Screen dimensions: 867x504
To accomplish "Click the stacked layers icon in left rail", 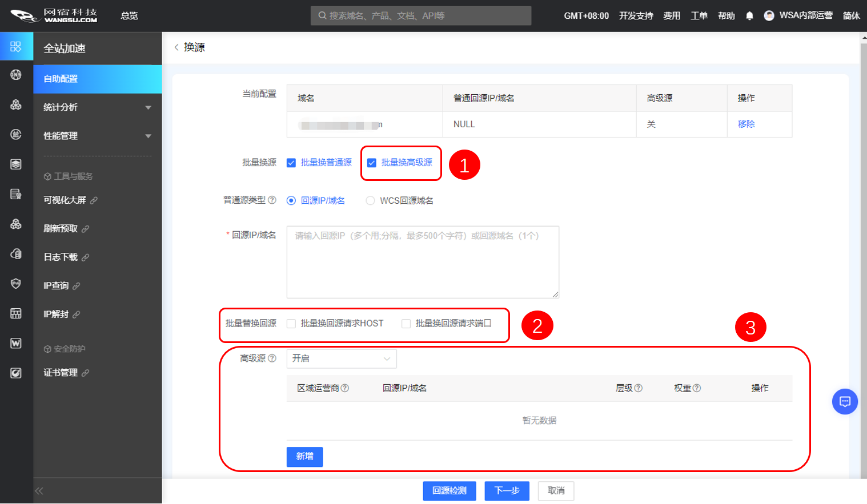I will pos(16,164).
